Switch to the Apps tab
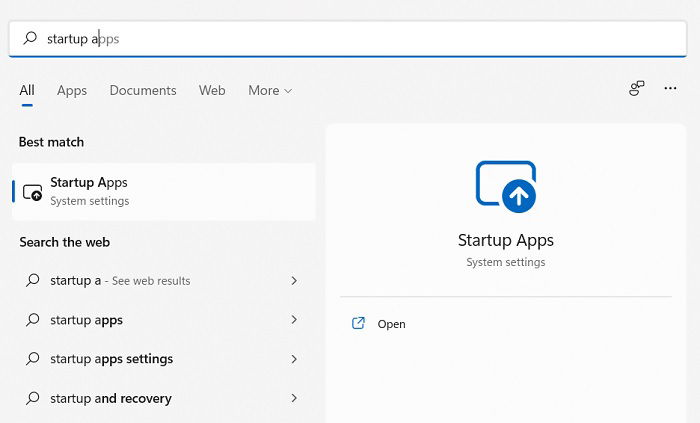Image resolution: width=700 pixels, height=423 pixels. [x=72, y=91]
